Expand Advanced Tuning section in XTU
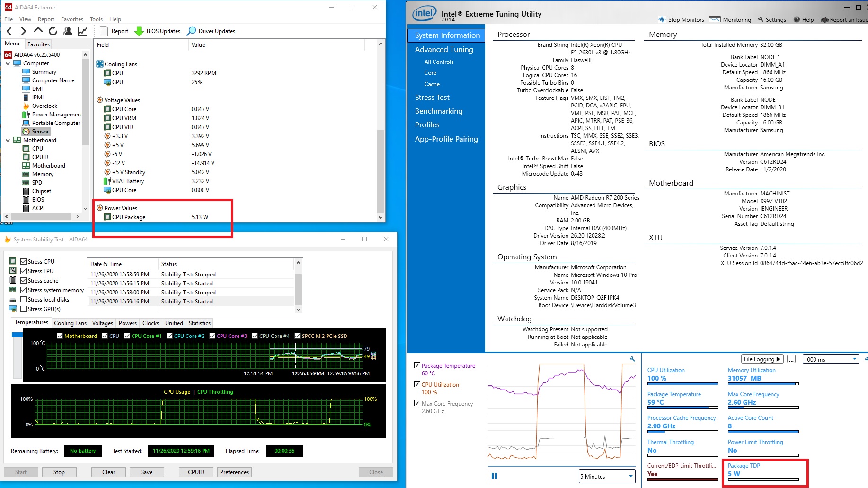Viewport: 868px width, 488px height. tap(444, 50)
